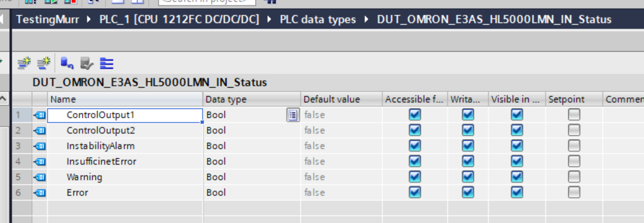This screenshot has height=223, width=644.
Task: Click the tag icon of Error row
Action: pos(40,192)
